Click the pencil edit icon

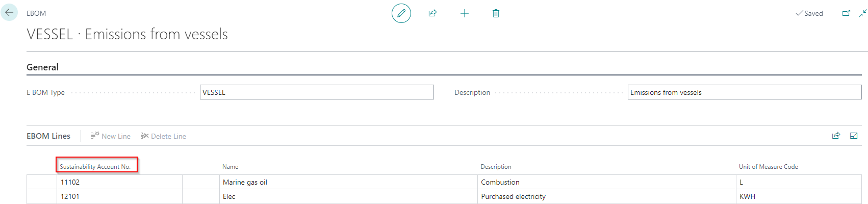[x=401, y=13]
